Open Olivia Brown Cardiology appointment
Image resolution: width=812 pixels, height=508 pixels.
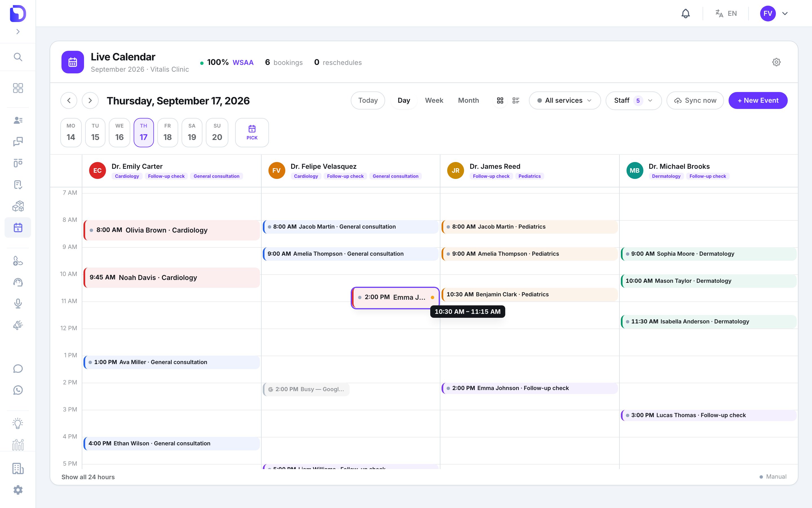pos(172,230)
